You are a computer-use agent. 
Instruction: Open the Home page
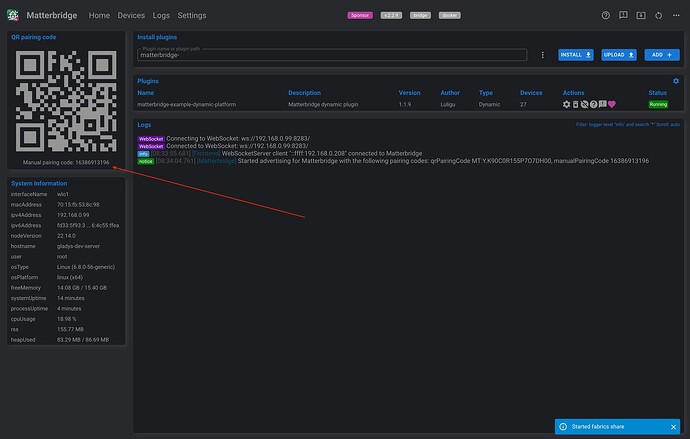(99, 15)
